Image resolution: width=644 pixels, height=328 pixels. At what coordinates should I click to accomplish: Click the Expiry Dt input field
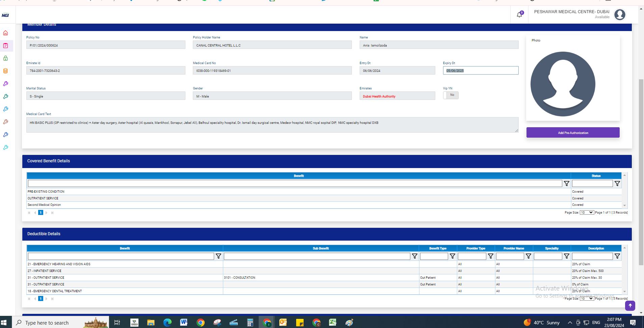[480, 71]
